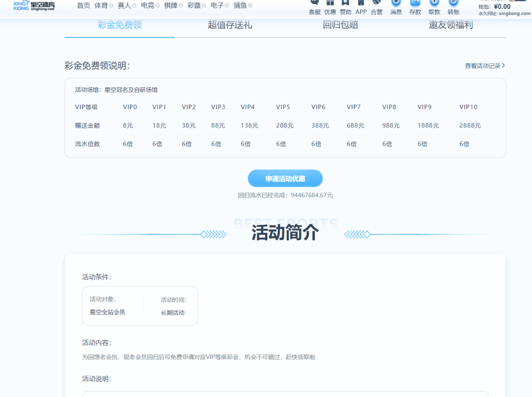Open the 查看活动记录 activity records link
Viewport: 532px width, 397px height.
click(x=485, y=66)
